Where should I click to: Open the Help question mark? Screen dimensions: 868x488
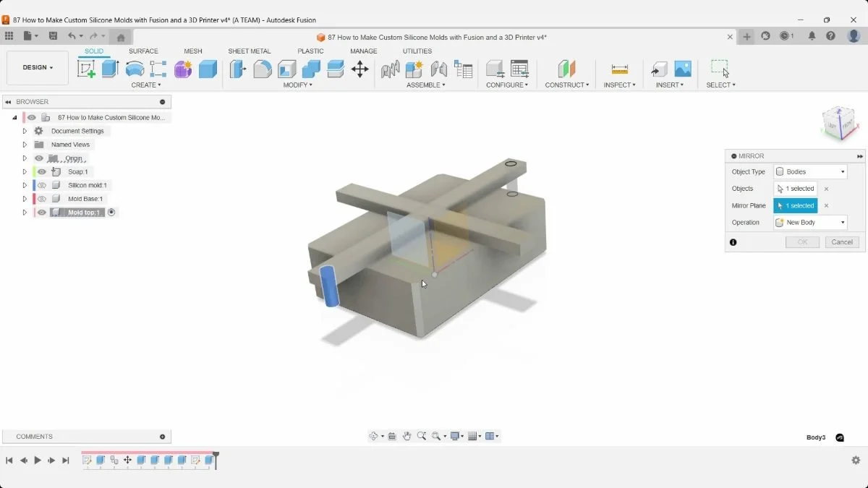tap(831, 36)
